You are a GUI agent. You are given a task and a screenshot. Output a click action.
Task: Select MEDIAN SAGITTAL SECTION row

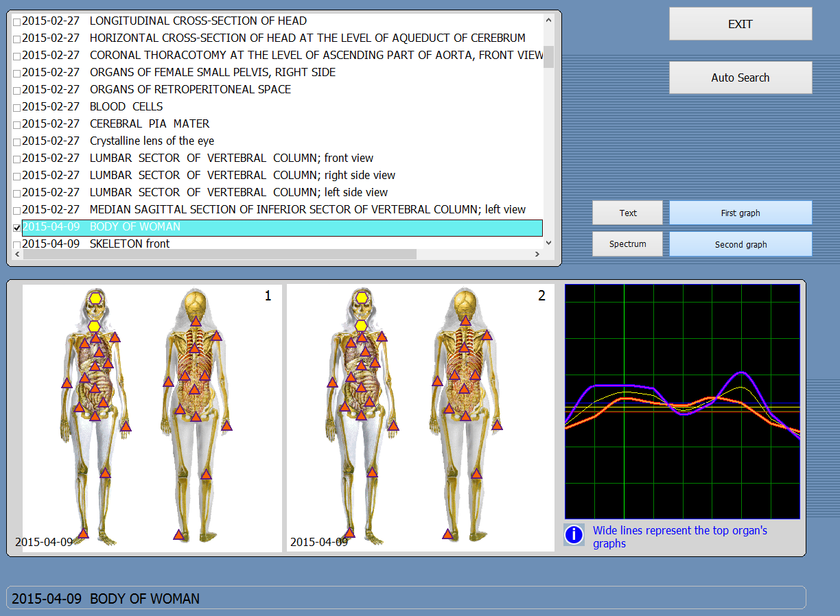click(x=282, y=209)
